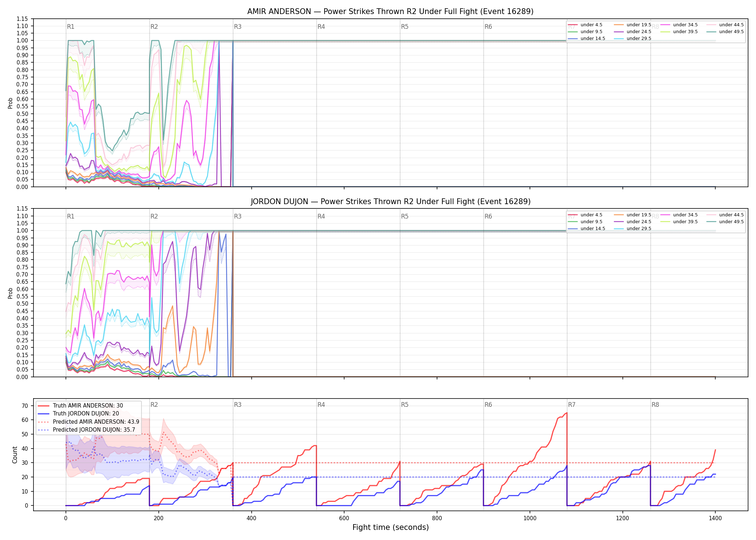Click the R7 round label in the Count chart

click(x=572, y=405)
